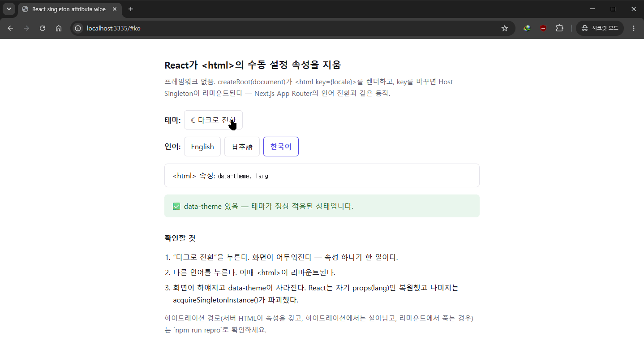644x354 pixels.
Task: Click list step 3 mentioning acquireSingletonInstance()
Action: click(316, 294)
